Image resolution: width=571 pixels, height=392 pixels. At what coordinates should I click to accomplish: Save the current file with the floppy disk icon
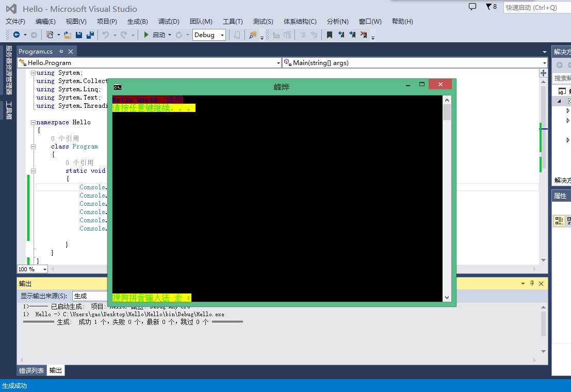[78, 35]
